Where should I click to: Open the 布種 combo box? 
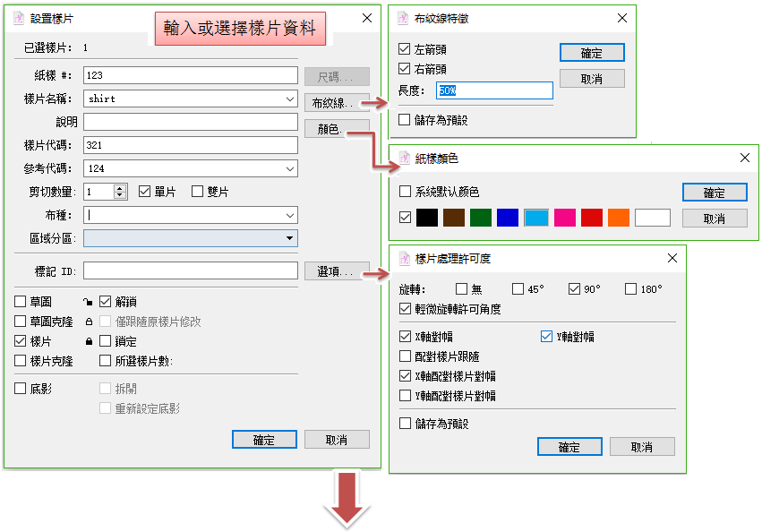coord(289,215)
